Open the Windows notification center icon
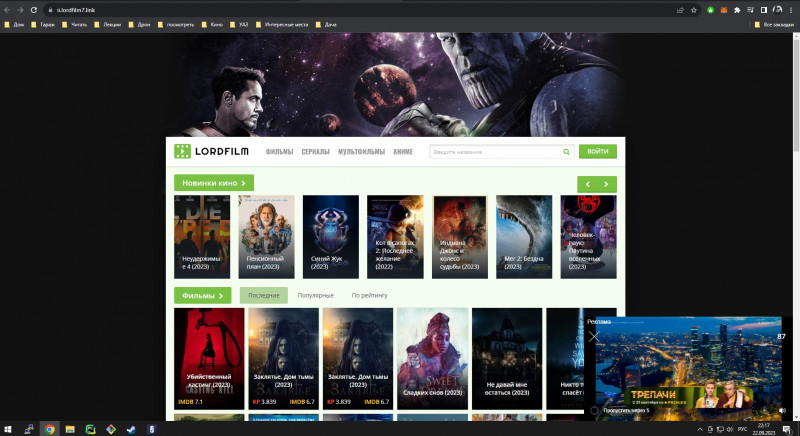 pos(787,429)
